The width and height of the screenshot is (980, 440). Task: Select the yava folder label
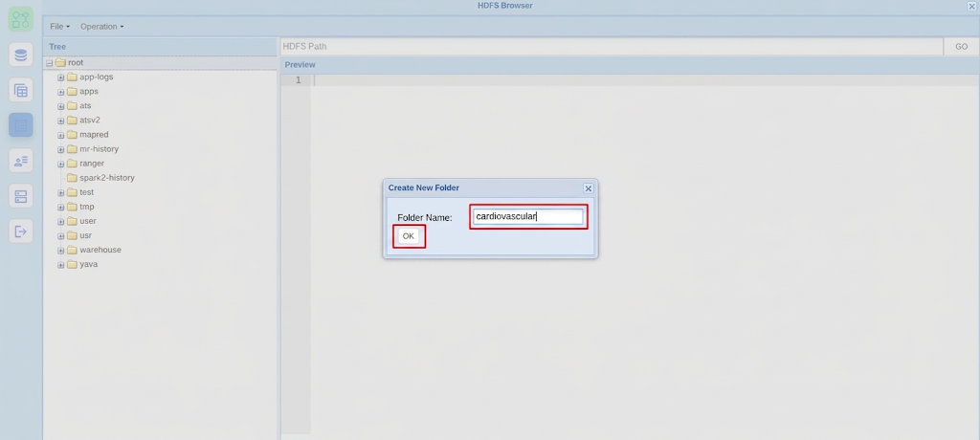coord(89,264)
